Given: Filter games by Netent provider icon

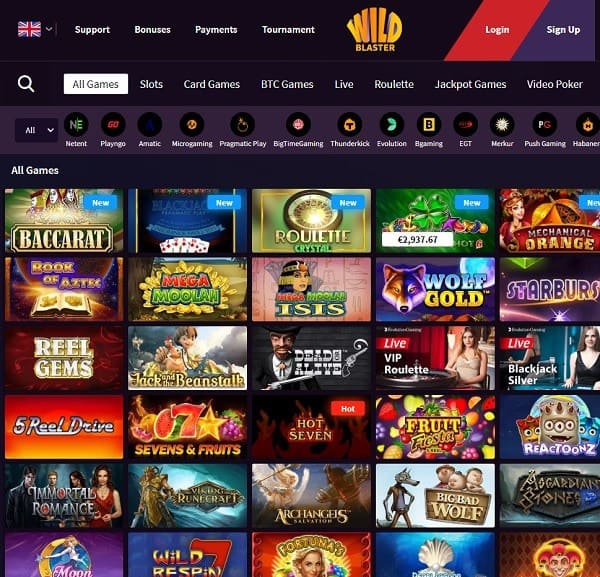Looking at the screenshot, I should click(x=76, y=124).
